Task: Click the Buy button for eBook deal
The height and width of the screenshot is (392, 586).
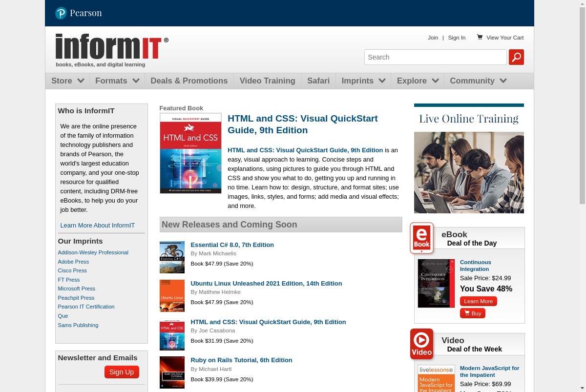Action: coord(473,313)
